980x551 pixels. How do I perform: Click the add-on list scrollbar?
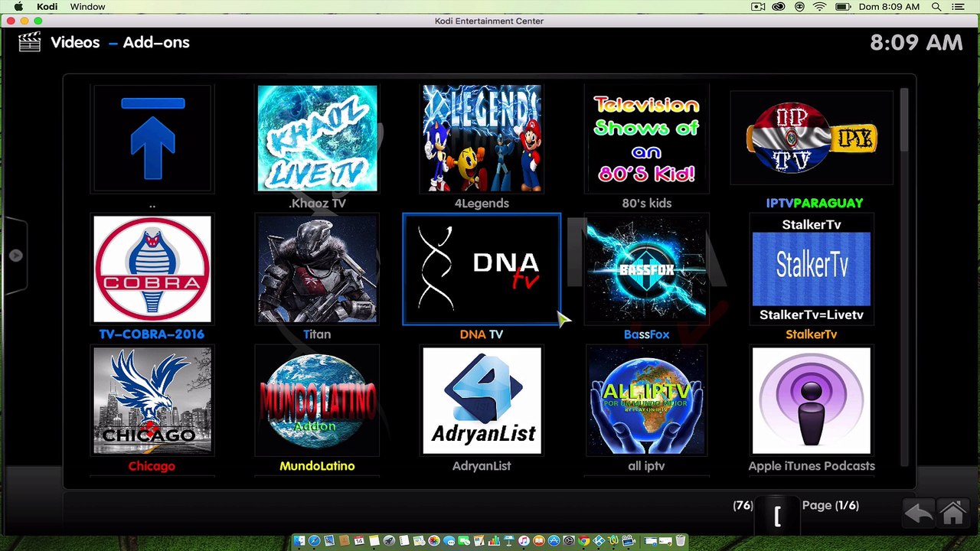904,275
